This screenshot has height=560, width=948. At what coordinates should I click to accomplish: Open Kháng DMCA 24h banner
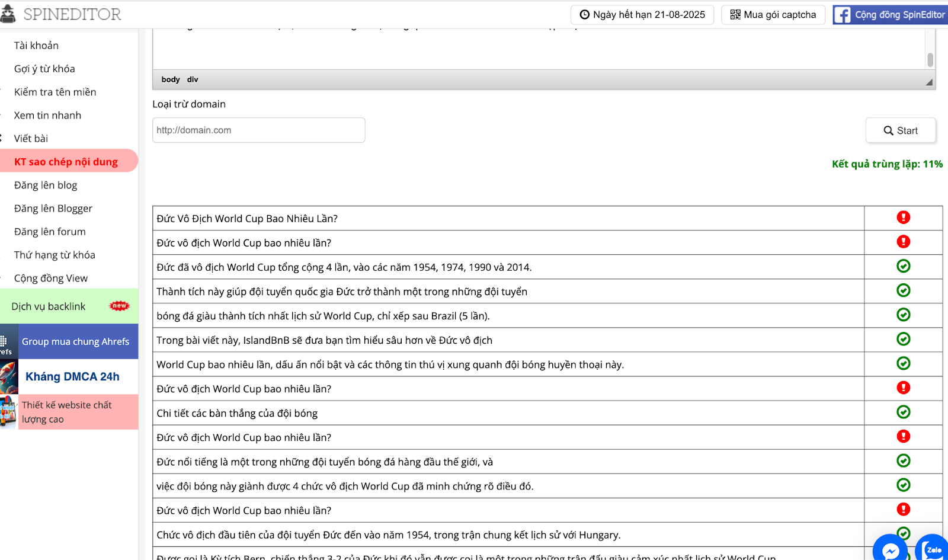(72, 376)
